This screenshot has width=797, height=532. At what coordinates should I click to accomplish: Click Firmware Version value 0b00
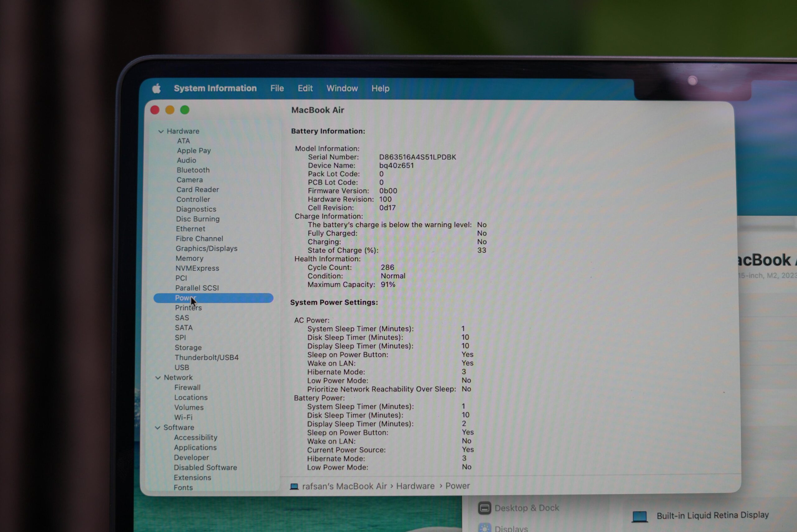[388, 191]
